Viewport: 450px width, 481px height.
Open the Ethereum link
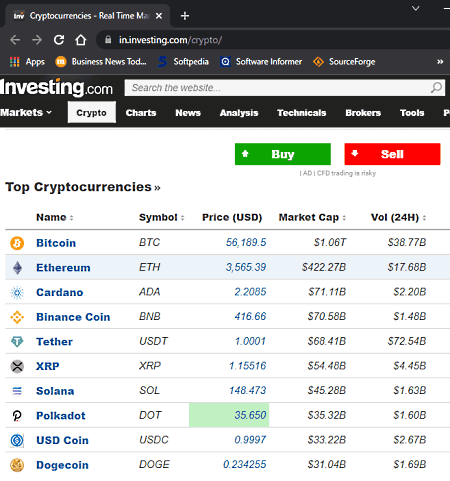[63, 268]
